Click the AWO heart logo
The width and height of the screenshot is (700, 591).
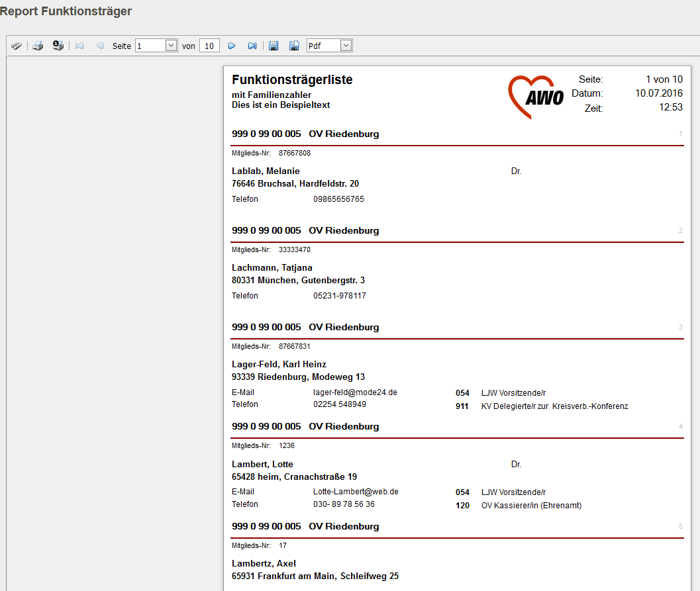536,97
